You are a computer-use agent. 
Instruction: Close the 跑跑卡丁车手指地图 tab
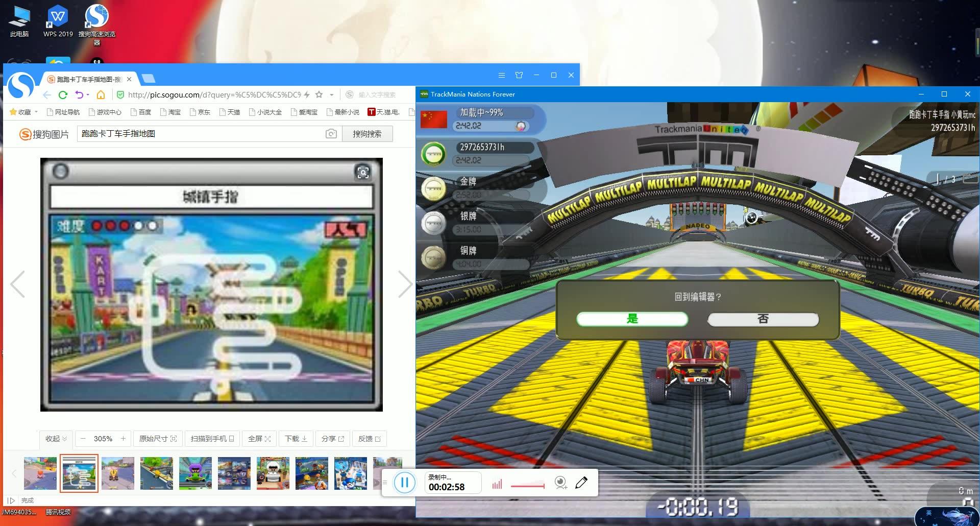coord(129,79)
